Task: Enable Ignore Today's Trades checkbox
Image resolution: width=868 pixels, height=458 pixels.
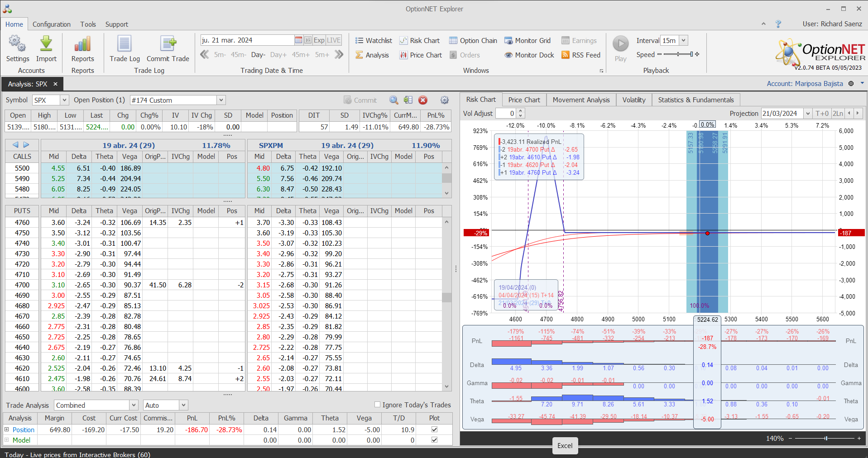Action: click(x=377, y=405)
